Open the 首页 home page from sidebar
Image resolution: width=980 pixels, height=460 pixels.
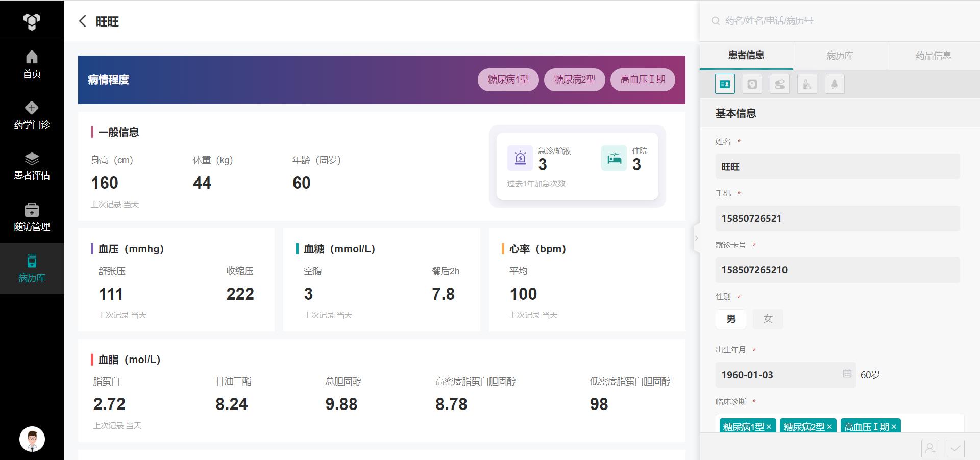(x=32, y=64)
